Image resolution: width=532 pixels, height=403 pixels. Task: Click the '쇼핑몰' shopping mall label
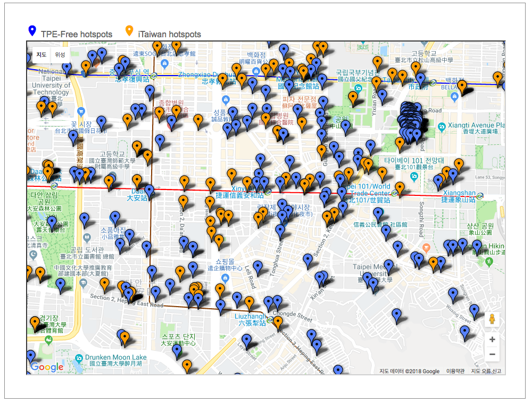click(225, 261)
